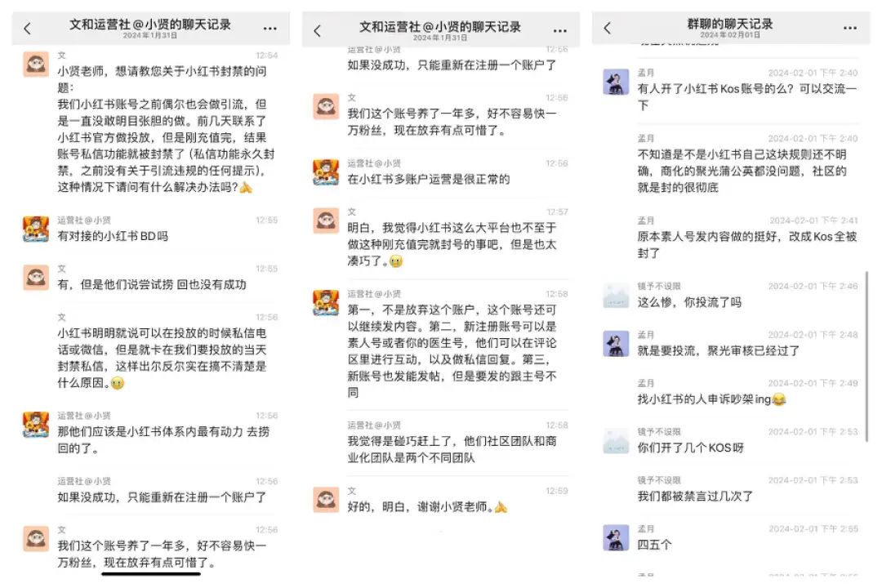
Task: Go back from the left chat record panel
Action: coord(27,28)
